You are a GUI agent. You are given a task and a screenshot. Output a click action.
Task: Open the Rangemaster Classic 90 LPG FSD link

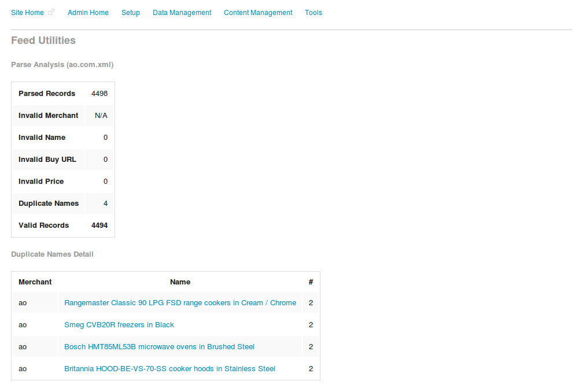pos(180,303)
